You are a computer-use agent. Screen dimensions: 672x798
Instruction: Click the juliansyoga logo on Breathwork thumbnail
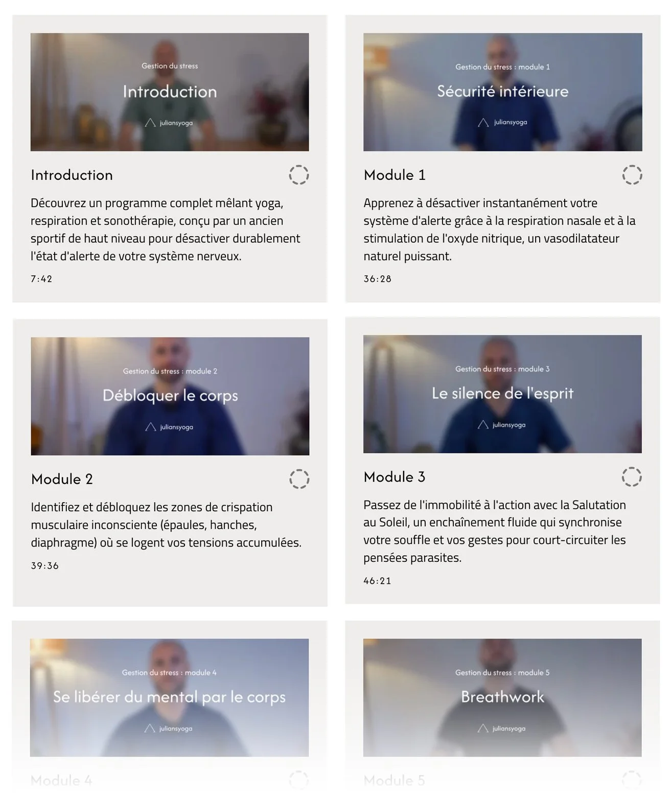point(502,728)
